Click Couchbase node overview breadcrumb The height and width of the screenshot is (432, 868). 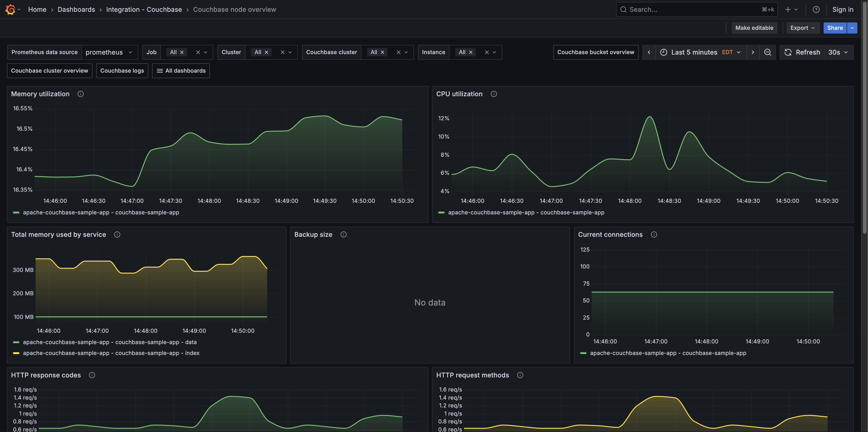point(235,9)
